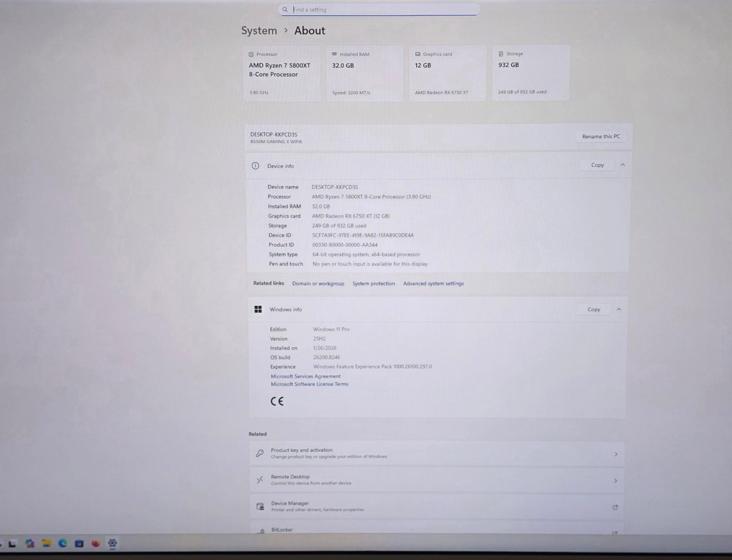Click the AMD Radeon RX 6750 XT card subtitle
The height and width of the screenshot is (560, 732).
pos(441,92)
